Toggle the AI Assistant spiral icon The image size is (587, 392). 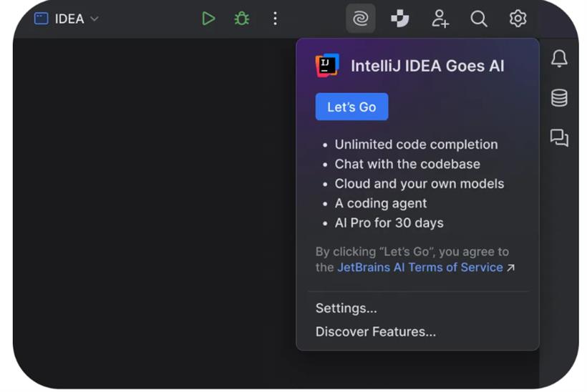pyautogui.click(x=361, y=19)
